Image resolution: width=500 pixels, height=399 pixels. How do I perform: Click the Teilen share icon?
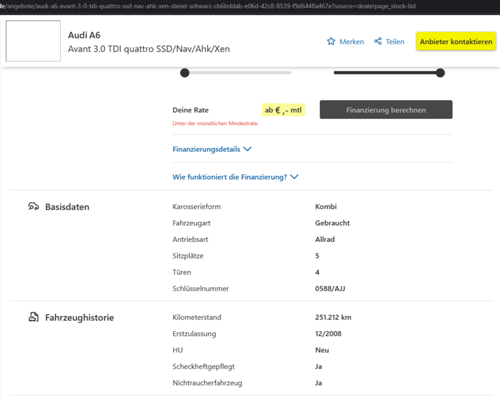(378, 41)
